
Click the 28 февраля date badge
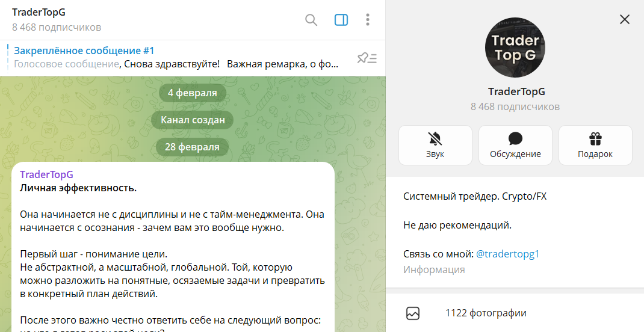tap(192, 147)
